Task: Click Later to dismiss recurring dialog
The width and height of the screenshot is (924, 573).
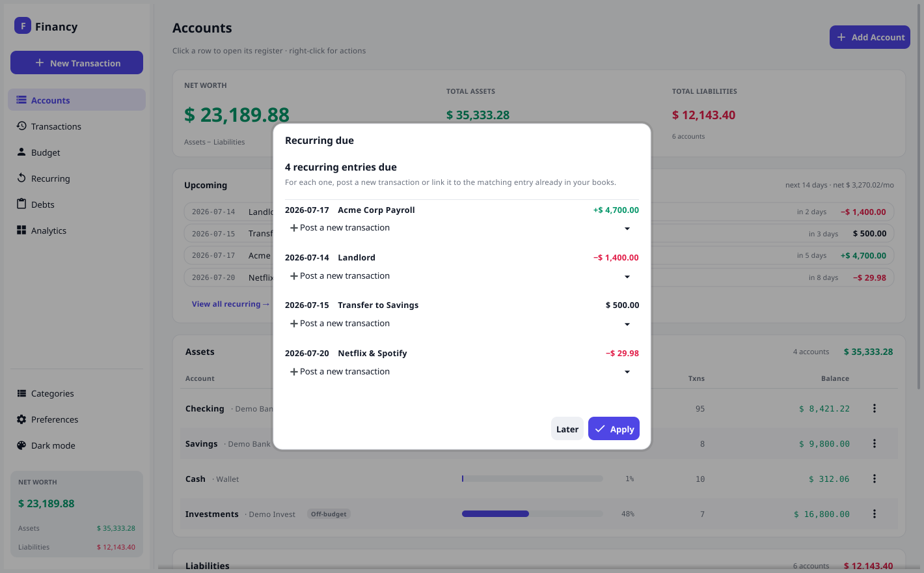Action: [567, 428]
